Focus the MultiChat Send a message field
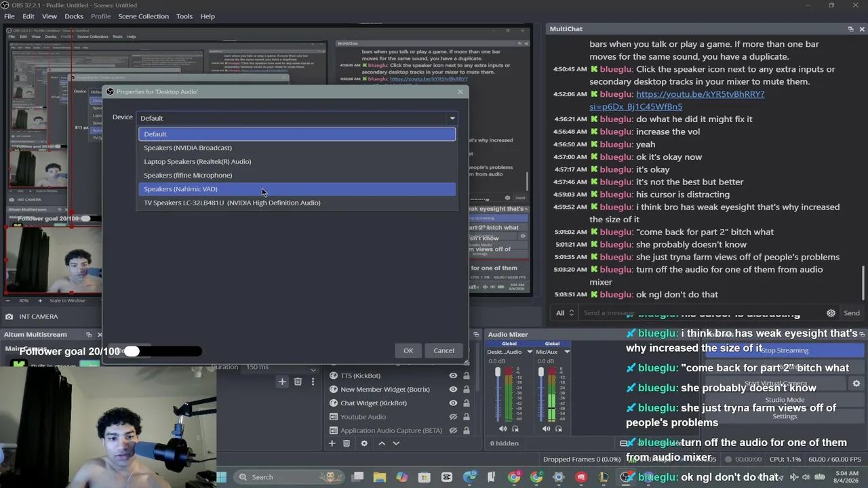This screenshot has height=488, width=868. pyautogui.click(x=702, y=313)
